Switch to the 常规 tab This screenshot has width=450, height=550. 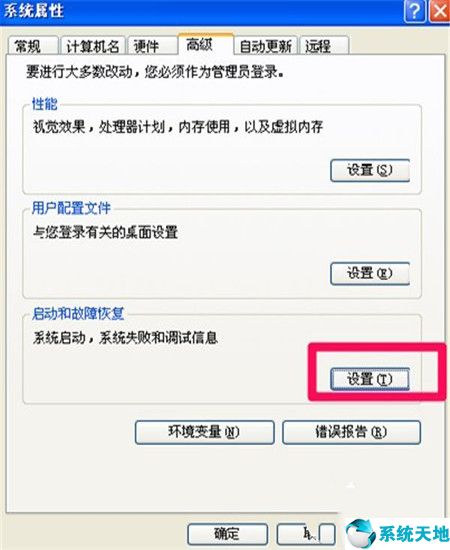pyautogui.click(x=32, y=46)
